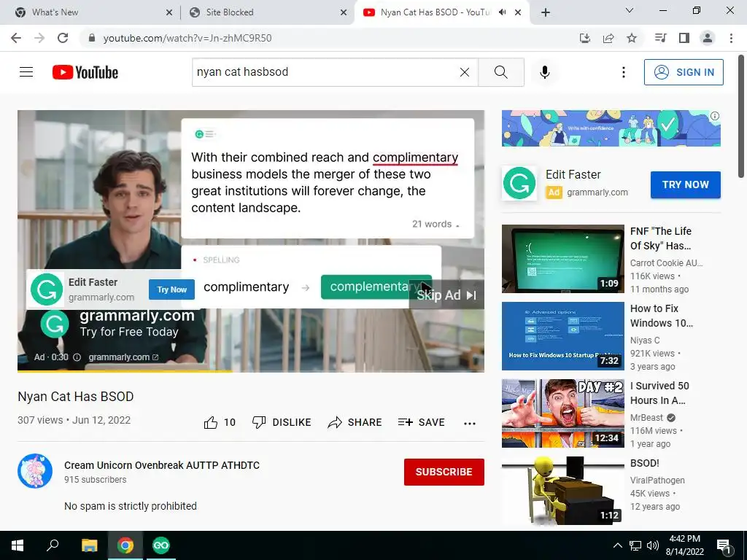Mute tab via speaker icon on YouTube tab
This screenshot has height=560, width=747.
point(502,12)
